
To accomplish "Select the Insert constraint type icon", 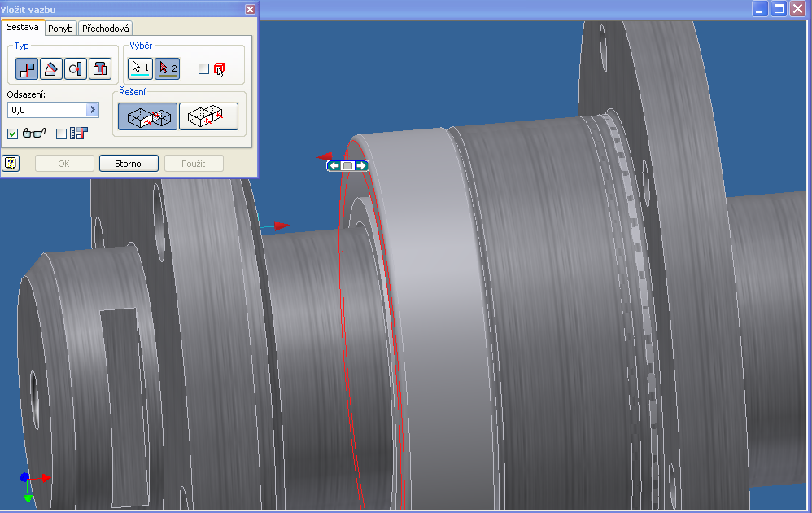I will click(100, 69).
